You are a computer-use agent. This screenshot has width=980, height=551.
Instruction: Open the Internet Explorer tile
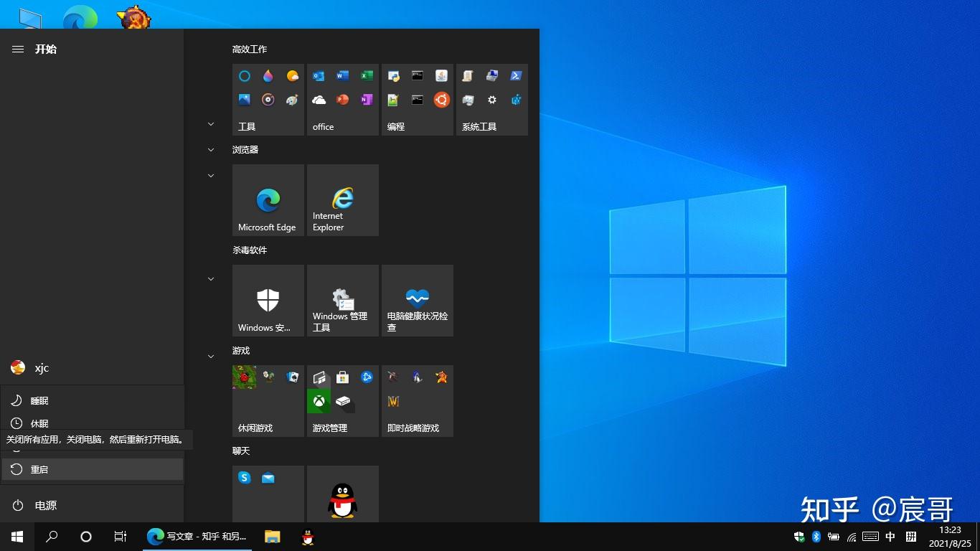click(343, 200)
